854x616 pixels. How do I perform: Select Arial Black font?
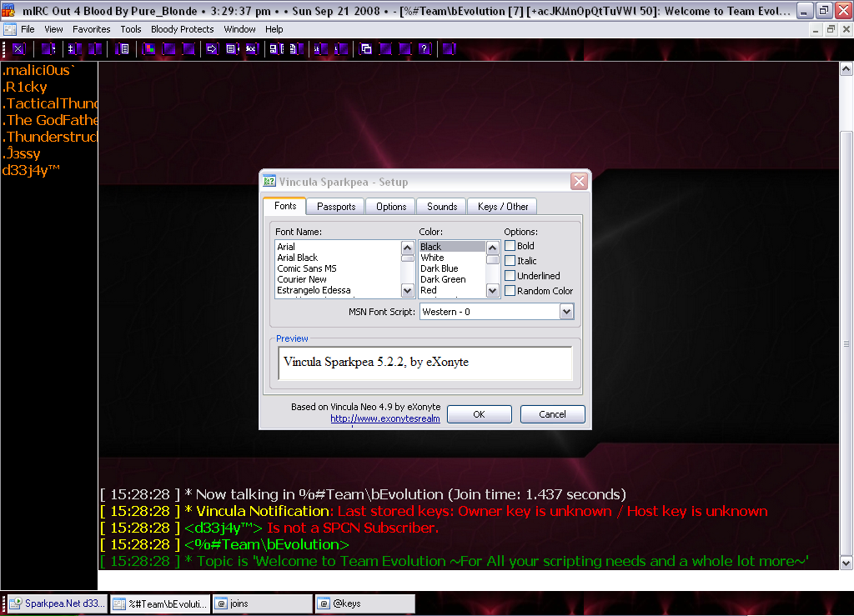[339, 258]
